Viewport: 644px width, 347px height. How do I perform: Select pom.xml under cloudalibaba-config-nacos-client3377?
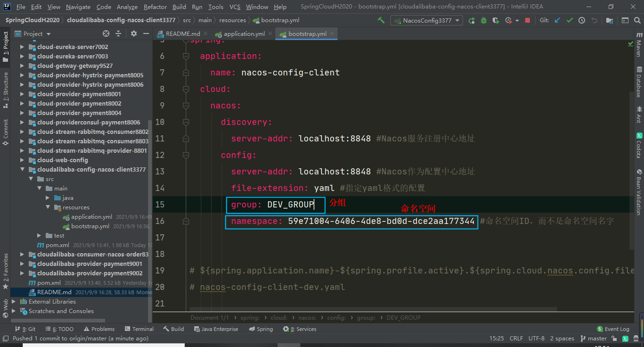click(58, 245)
